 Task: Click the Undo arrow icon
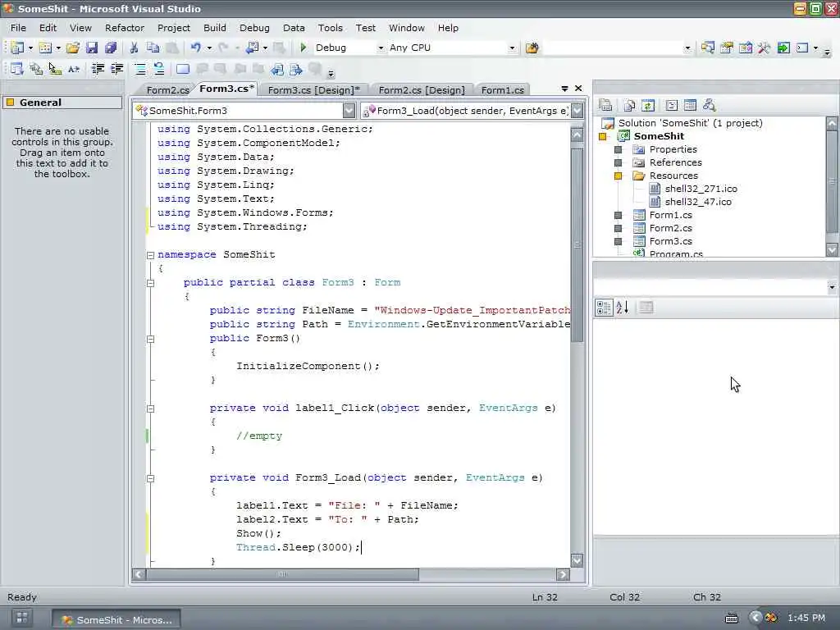coord(195,48)
